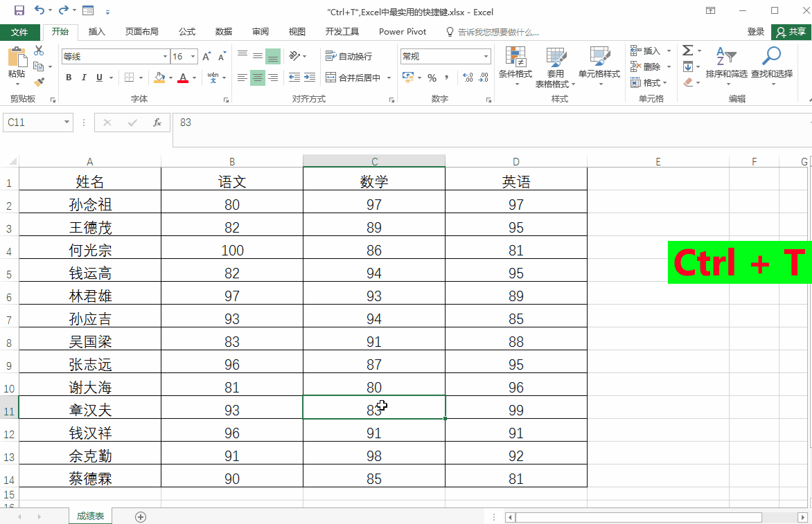Toggle align left
Image resolution: width=812 pixels, height=524 pixels.
point(242,78)
